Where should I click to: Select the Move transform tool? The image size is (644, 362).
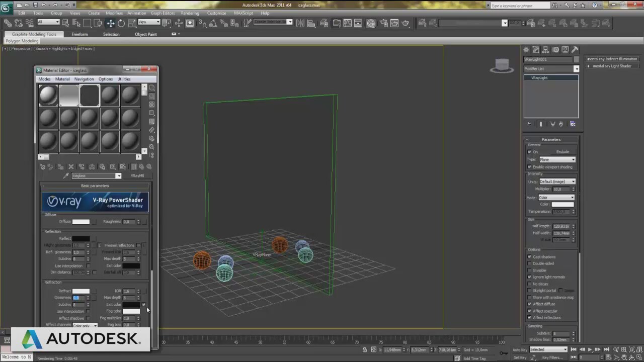[111, 23]
